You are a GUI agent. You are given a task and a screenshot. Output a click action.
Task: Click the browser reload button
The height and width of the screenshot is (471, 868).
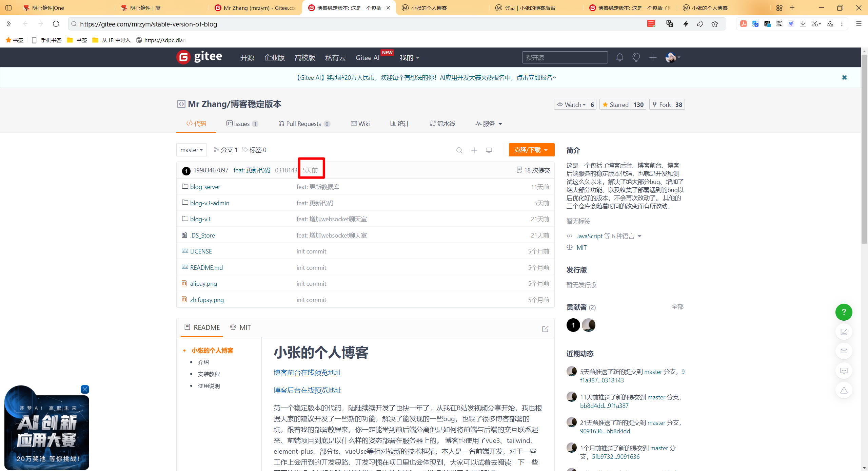[x=56, y=24]
